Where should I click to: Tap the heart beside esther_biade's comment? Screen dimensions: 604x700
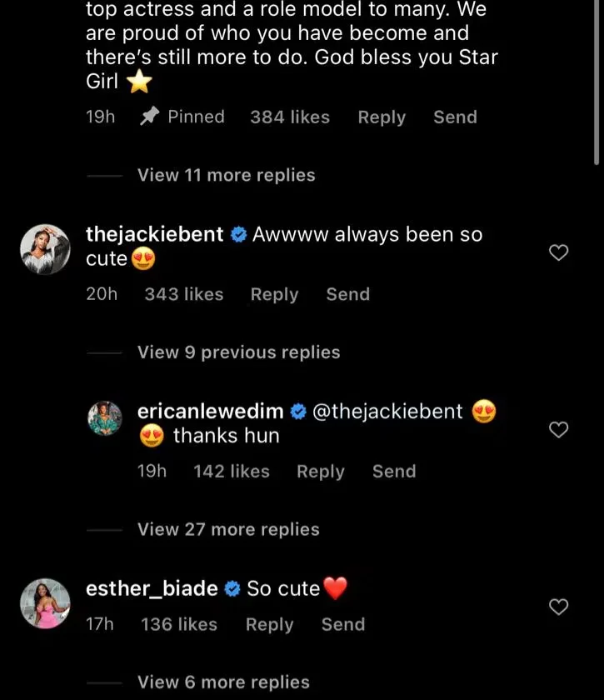[x=560, y=607]
